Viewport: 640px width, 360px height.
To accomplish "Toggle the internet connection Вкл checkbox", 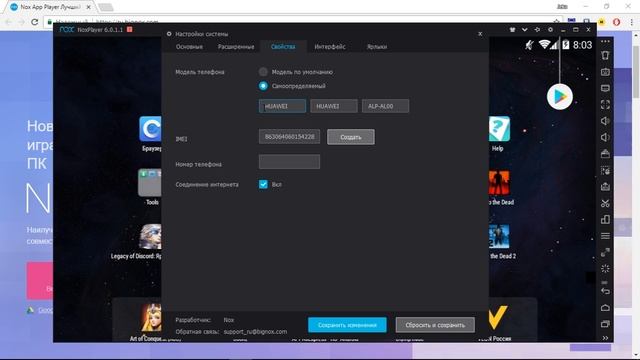I will 263,184.
